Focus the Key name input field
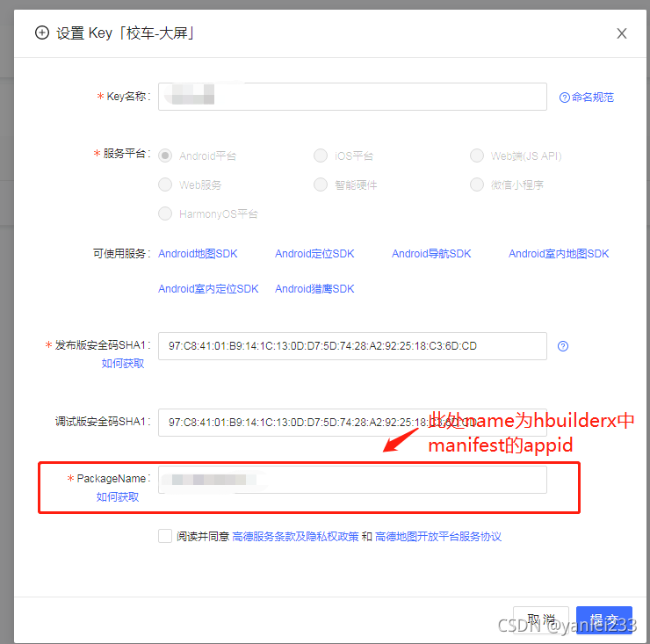The height and width of the screenshot is (644, 650). [x=352, y=97]
